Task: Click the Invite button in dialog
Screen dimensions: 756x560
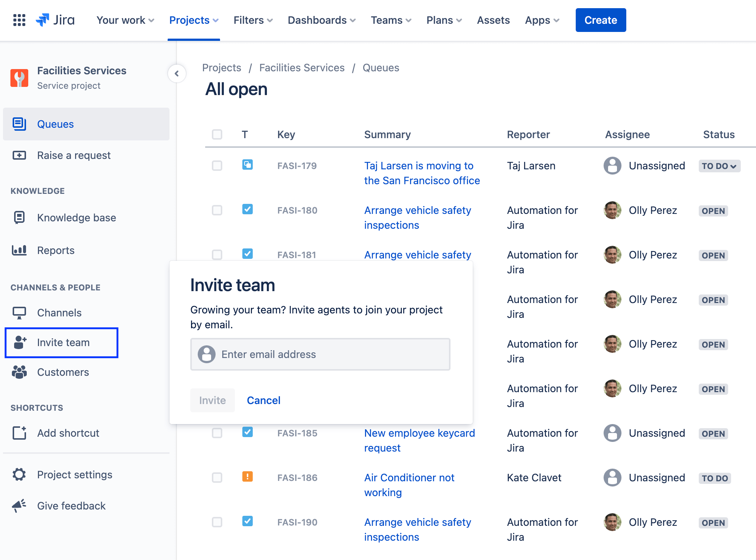Action: pos(212,400)
